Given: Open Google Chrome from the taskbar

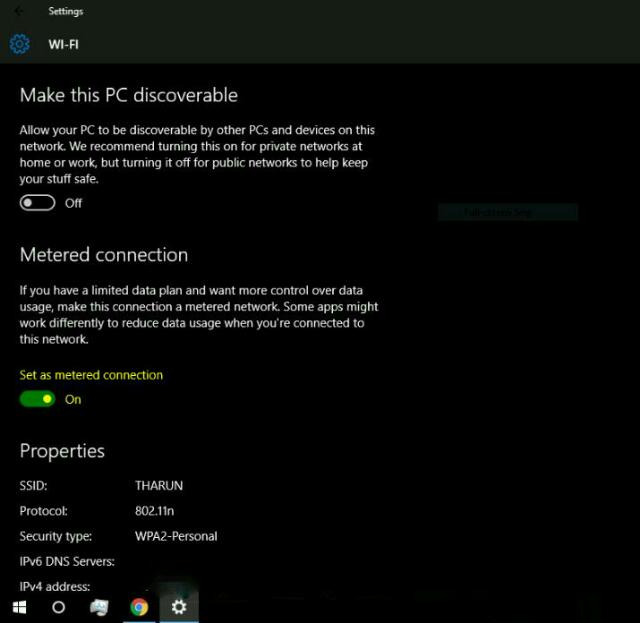Looking at the screenshot, I should coord(139,606).
